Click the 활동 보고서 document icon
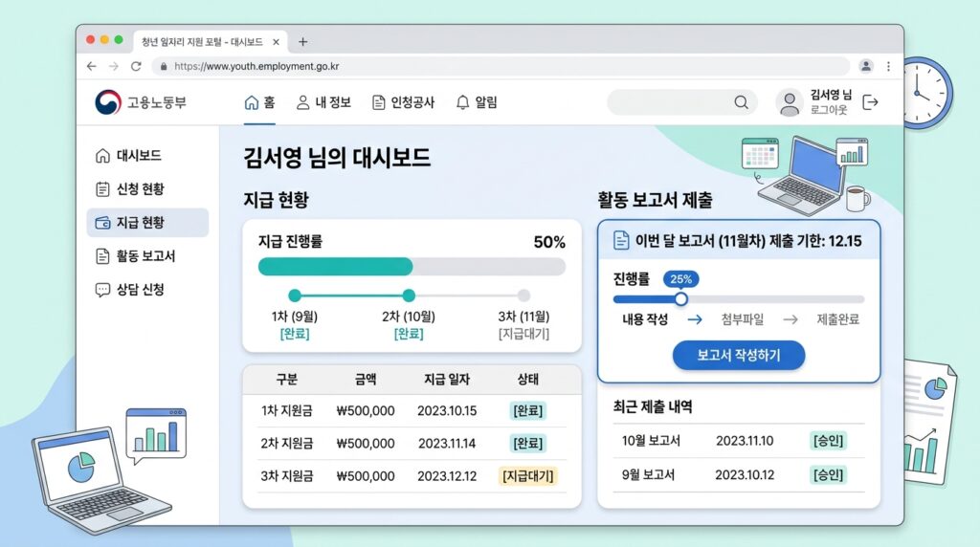The image size is (980, 547). point(102,256)
